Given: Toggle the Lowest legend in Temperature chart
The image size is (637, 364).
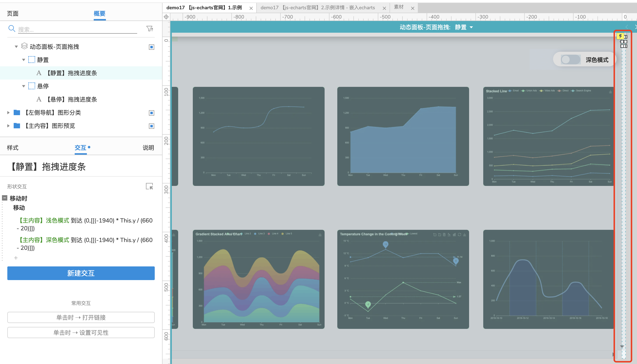Looking at the screenshot, I should coord(411,234).
